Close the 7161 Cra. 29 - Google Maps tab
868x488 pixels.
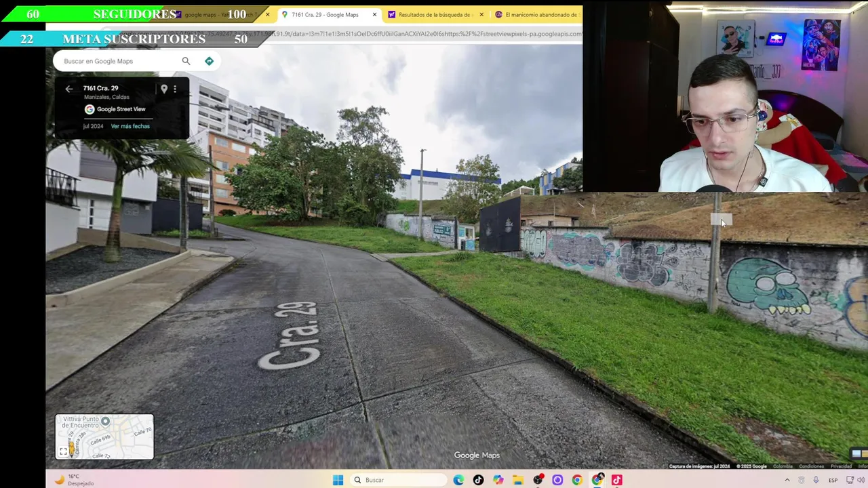[374, 14]
